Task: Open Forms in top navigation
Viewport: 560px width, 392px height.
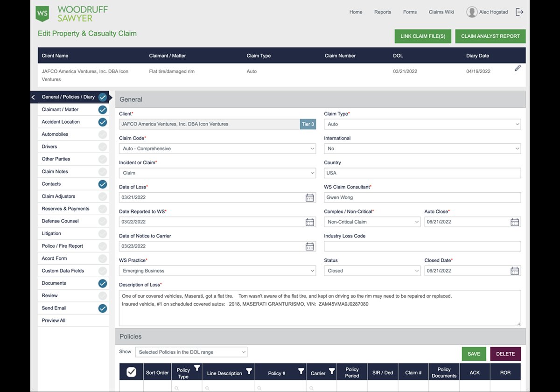Action: pyautogui.click(x=410, y=12)
